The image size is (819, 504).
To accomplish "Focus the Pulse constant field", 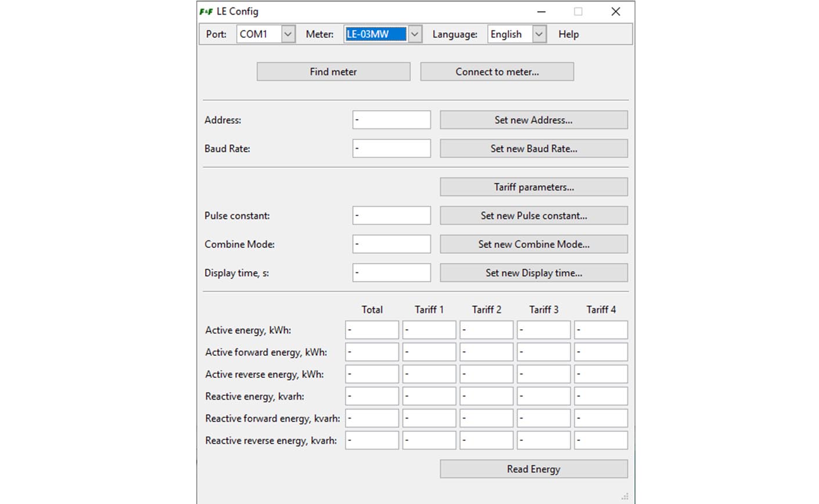I will [391, 215].
